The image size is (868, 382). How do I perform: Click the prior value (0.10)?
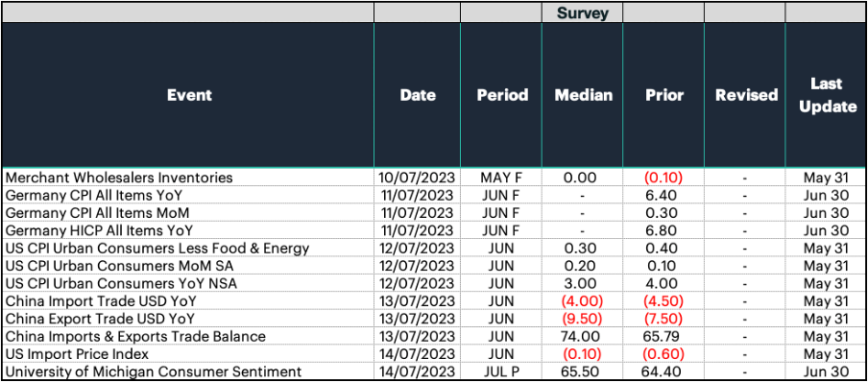click(664, 178)
